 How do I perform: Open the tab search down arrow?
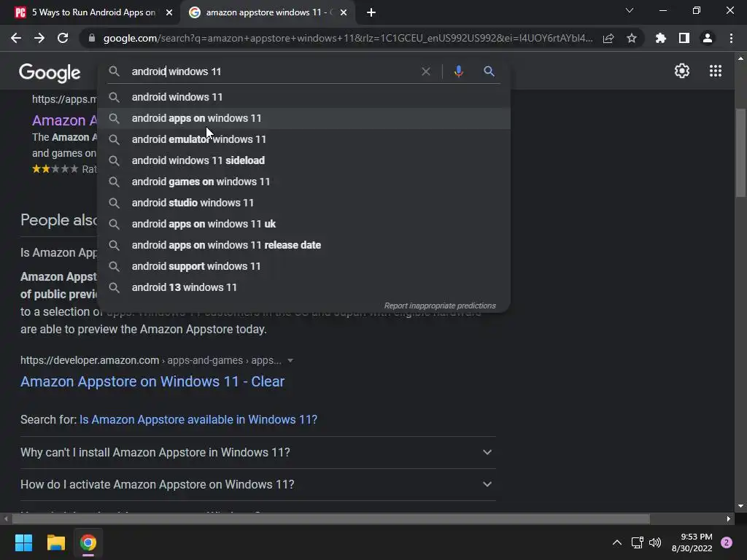tap(630, 10)
